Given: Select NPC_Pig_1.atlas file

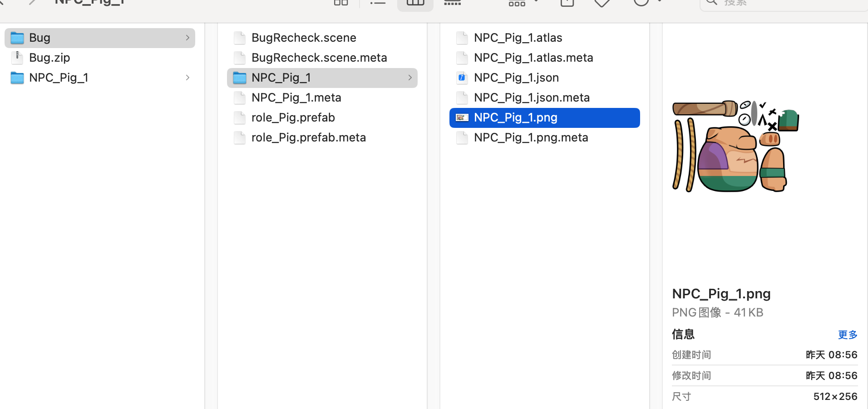Looking at the screenshot, I should coord(518,38).
